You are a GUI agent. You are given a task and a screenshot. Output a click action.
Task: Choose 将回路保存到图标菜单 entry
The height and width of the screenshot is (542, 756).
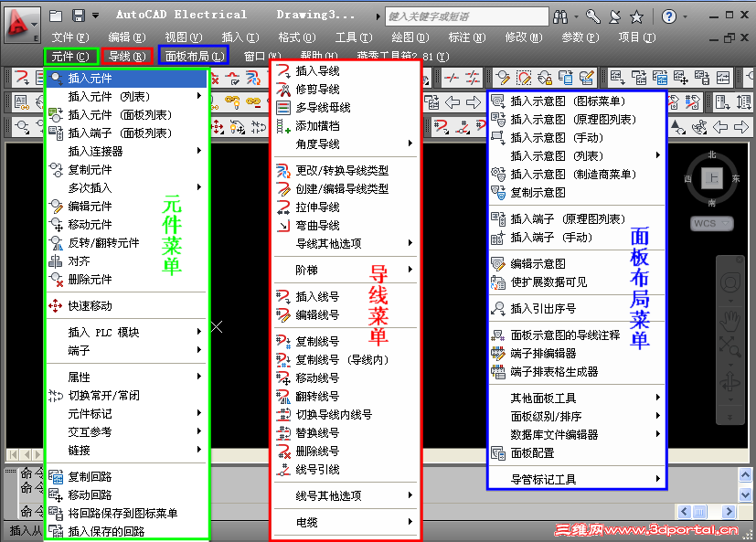pos(127,513)
